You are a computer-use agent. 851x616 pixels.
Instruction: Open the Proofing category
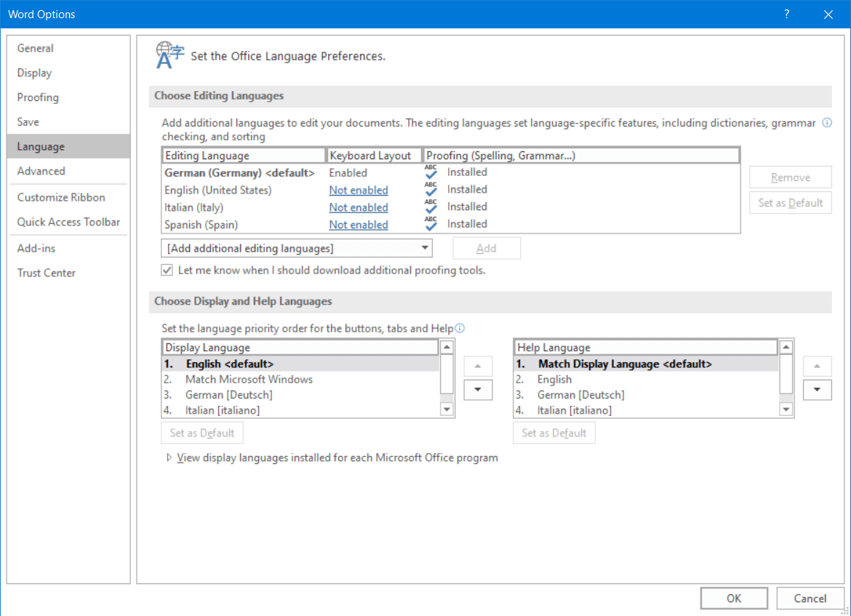coord(38,97)
